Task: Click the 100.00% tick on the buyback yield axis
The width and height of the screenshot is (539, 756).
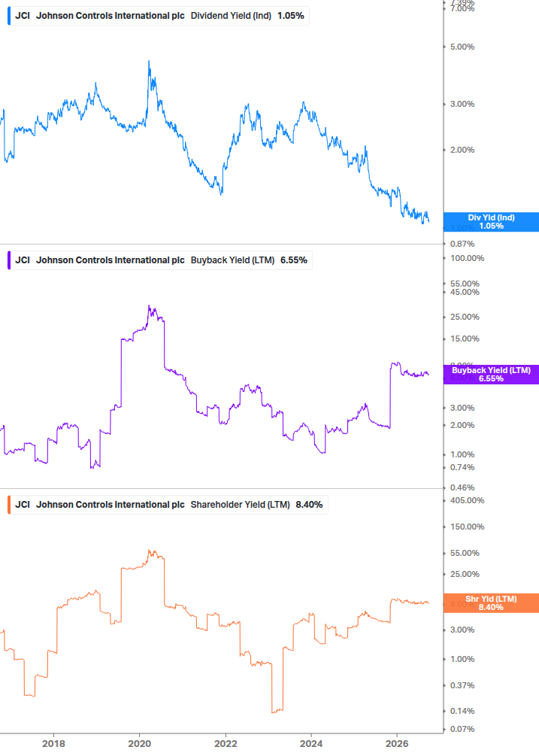Action: tap(468, 259)
